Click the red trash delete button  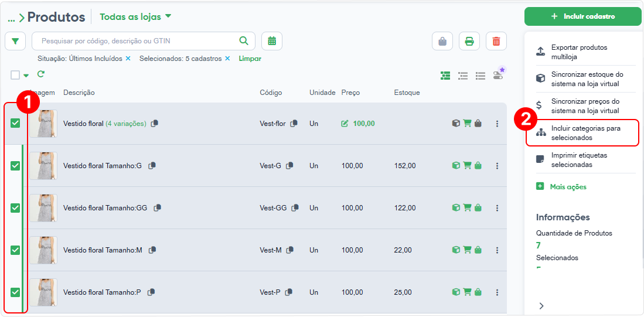tap(496, 41)
